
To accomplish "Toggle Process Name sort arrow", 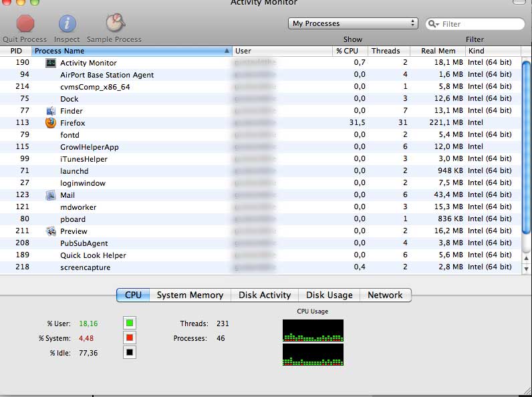I will [x=227, y=51].
